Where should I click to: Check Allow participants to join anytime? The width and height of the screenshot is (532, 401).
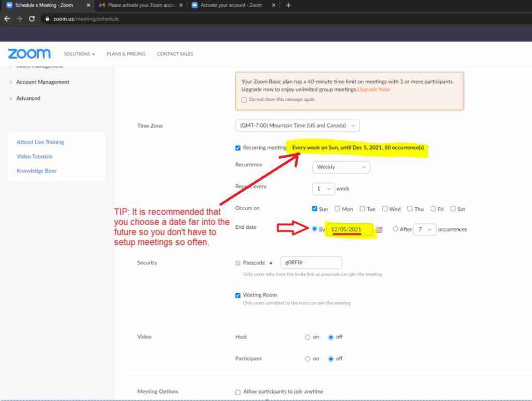[238, 392]
